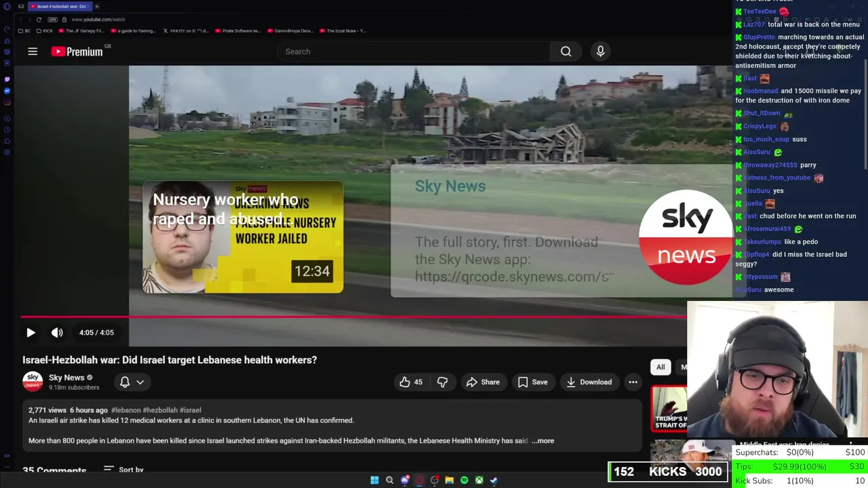Open Messenger in the browser sidebar
The image size is (868, 488).
(x=7, y=91)
